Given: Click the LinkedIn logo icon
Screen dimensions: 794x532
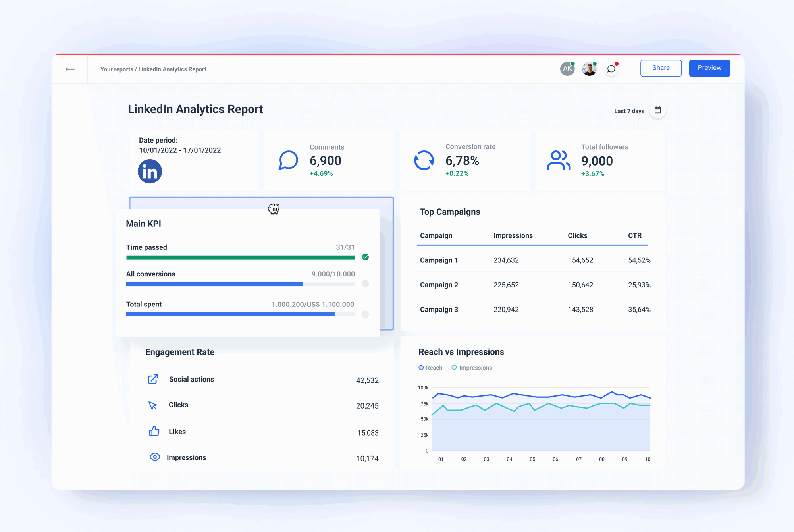Looking at the screenshot, I should tap(149, 171).
